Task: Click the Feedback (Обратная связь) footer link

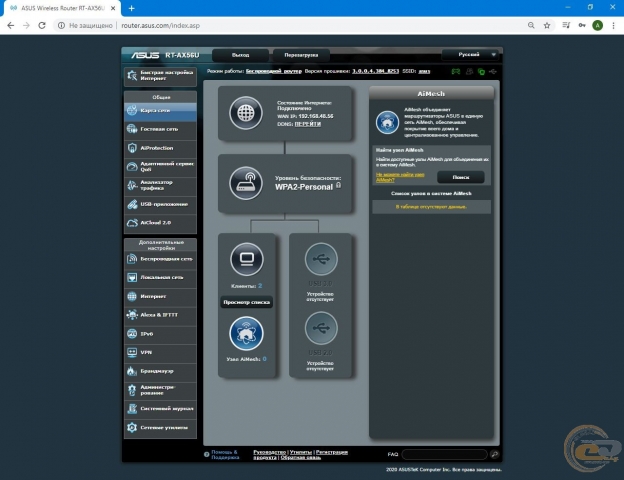Action: [300, 458]
